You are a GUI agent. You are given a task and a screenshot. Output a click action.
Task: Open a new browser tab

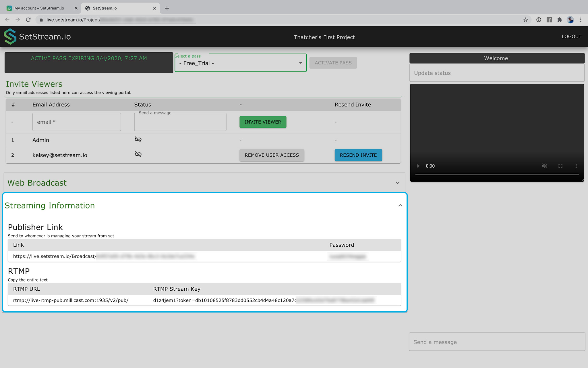click(x=167, y=8)
